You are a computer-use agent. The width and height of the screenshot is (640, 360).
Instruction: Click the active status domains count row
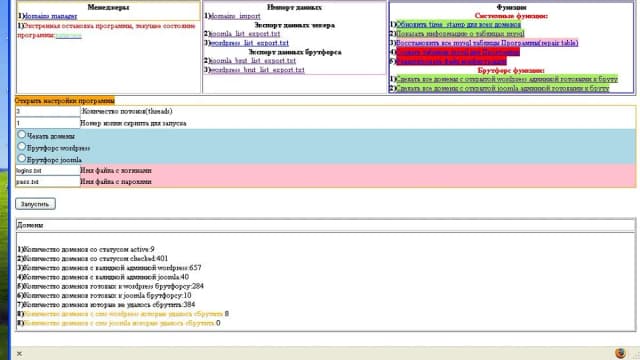[86, 249]
